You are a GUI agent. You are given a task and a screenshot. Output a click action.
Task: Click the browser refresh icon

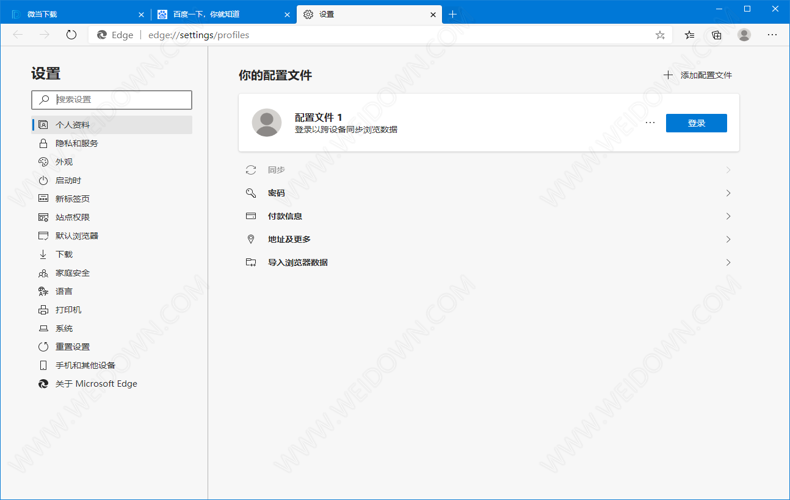click(x=71, y=35)
